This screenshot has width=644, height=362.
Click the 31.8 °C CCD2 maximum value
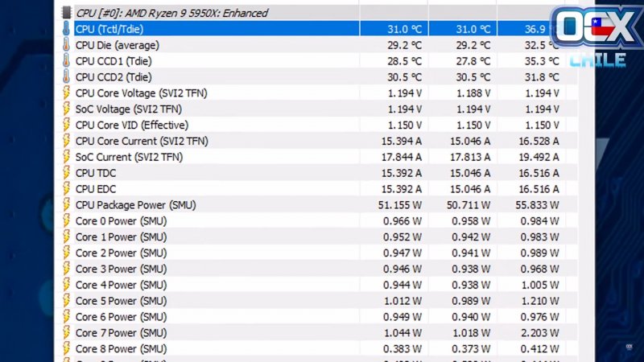tap(541, 77)
